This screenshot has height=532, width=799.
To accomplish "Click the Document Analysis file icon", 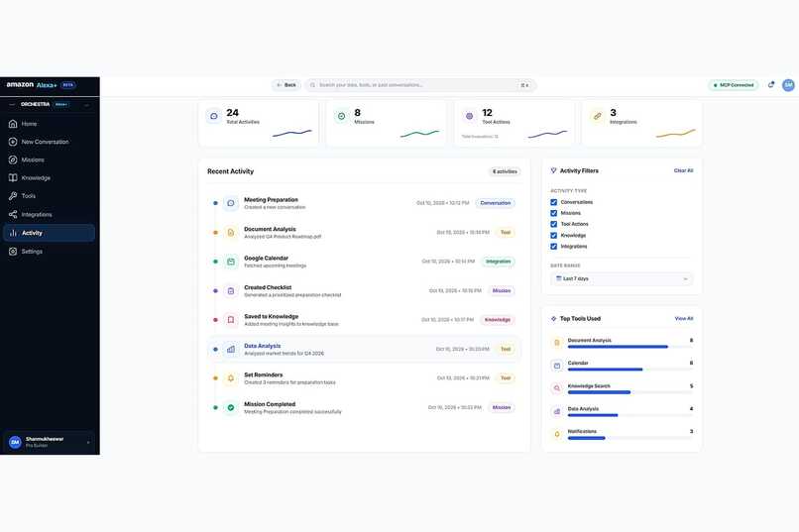I will click(231, 233).
